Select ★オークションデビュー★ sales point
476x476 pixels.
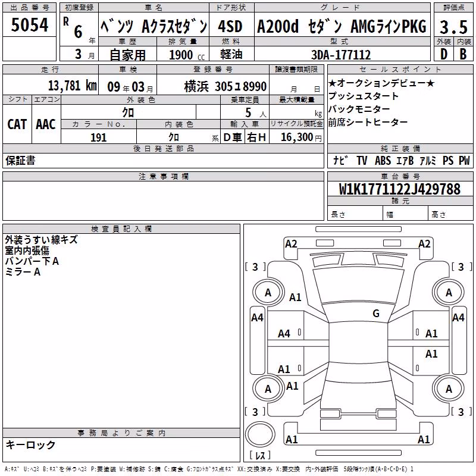click(381, 83)
